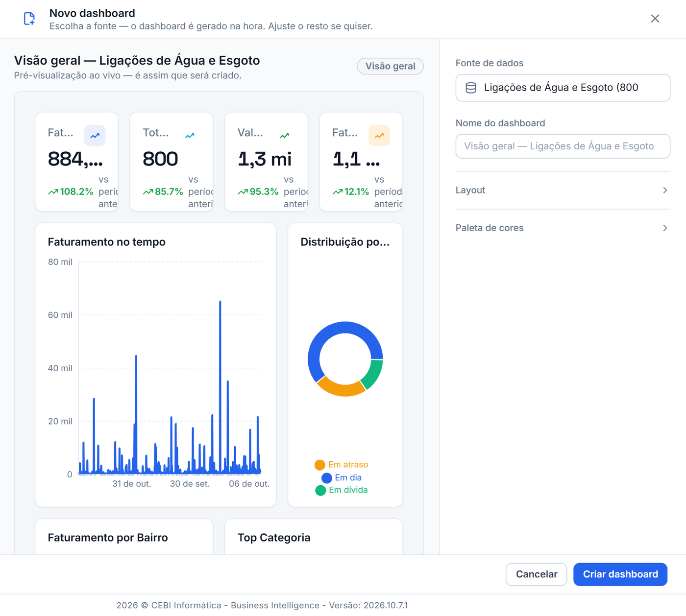
Task: Click the Em dia legend label
Action: 348,478
